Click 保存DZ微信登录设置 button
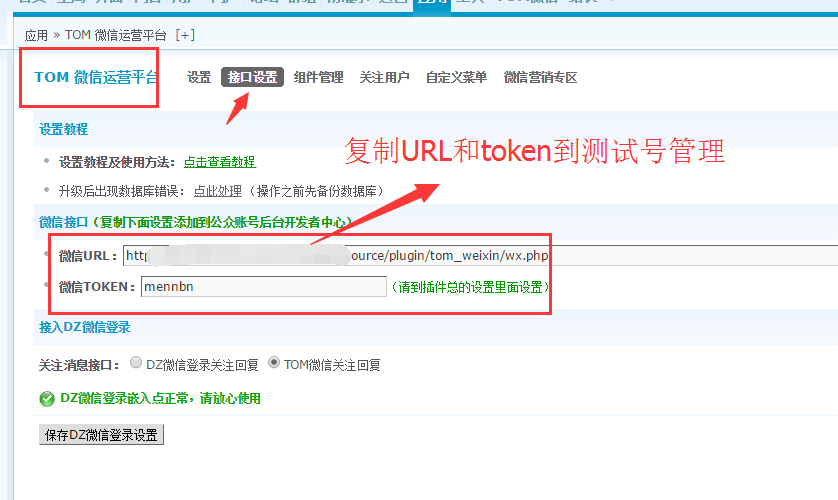The height and width of the screenshot is (500, 838). [x=101, y=435]
